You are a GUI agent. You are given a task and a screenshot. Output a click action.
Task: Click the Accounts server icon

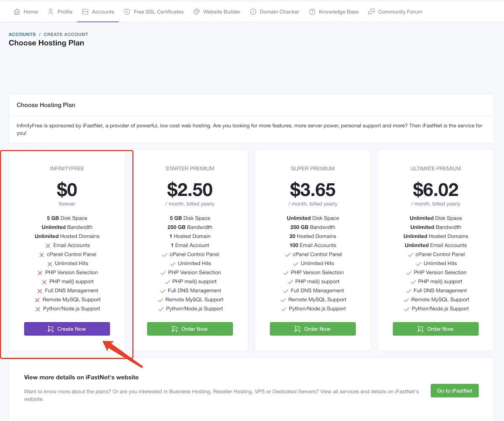pyautogui.click(x=85, y=12)
